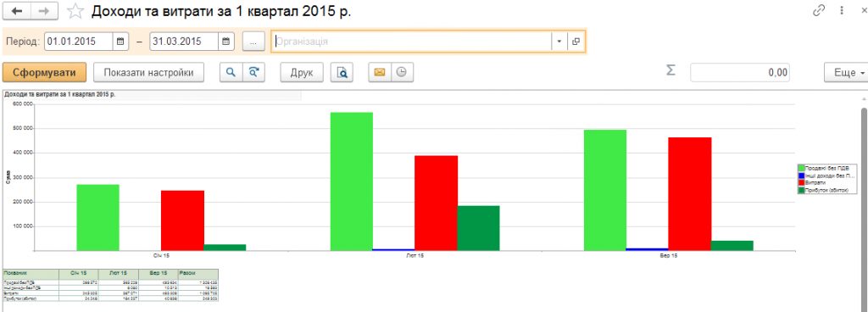This screenshot has height=312, width=868.
Task: Open the three-dot options menu at top right
Action: pos(842,10)
